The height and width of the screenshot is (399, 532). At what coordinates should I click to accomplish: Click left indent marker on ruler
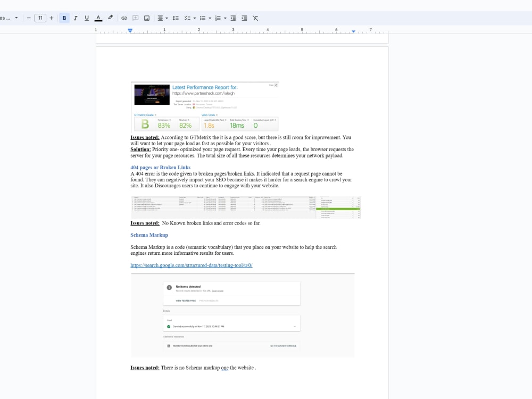[130, 31]
